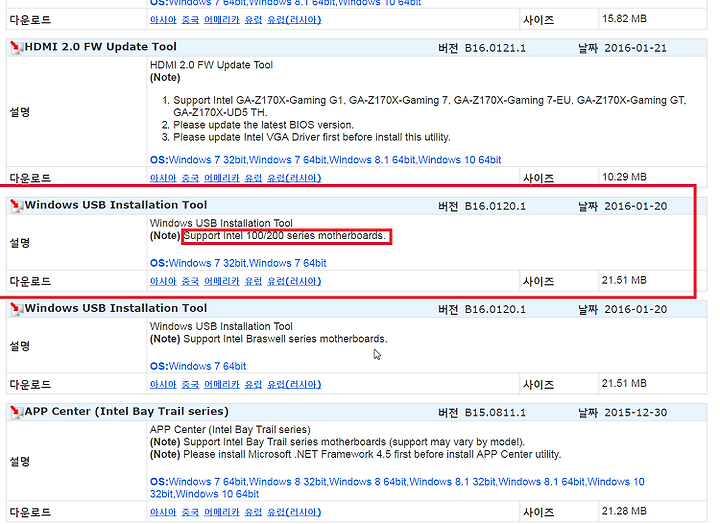Download the Intel 100/200 series USB tool from 어메리카
Screen dimensions: 720x524
(222, 281)
